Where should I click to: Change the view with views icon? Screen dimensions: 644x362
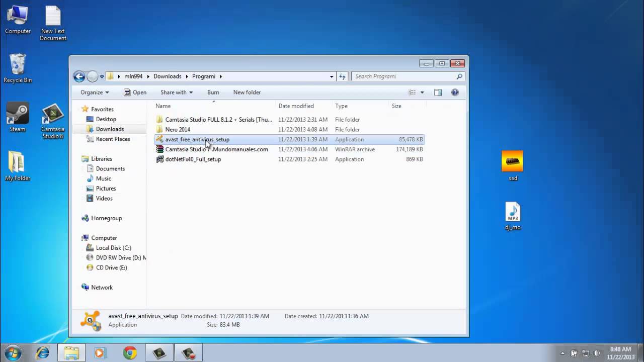tap(413, 93)
